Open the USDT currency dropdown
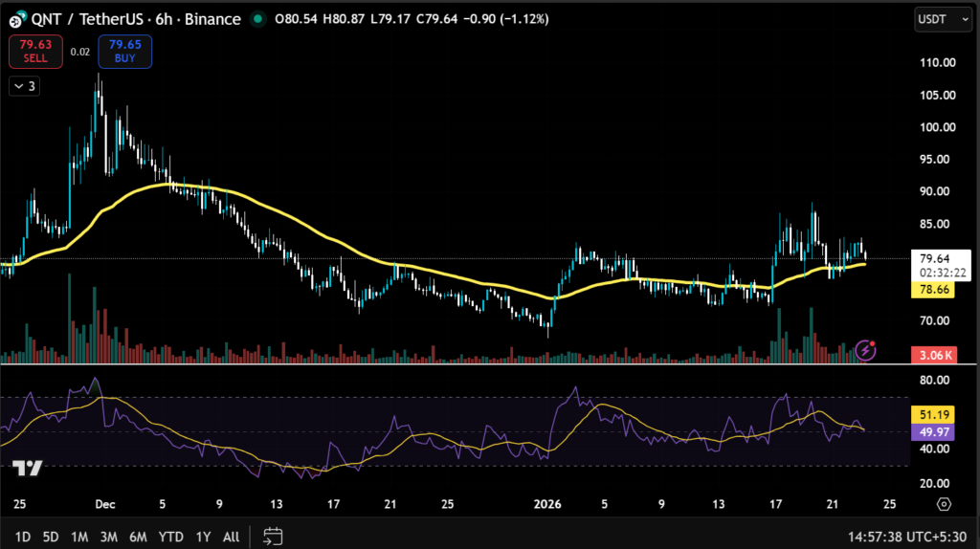The width and height of the screenshot is (980, 549). (x=940, y=19)
